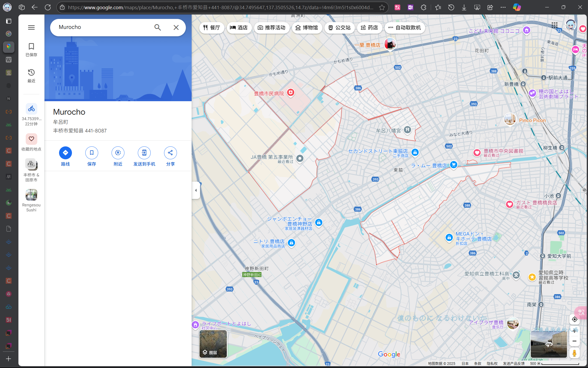Open the 收藏的地点 favorites list
This screenshot has width=588, height=368.
(x=31, y=142)
